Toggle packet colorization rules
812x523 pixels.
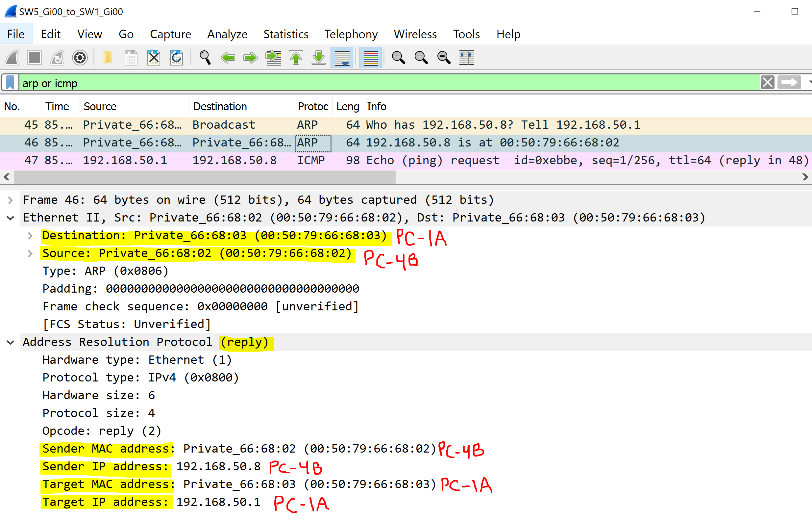[370, 58]
